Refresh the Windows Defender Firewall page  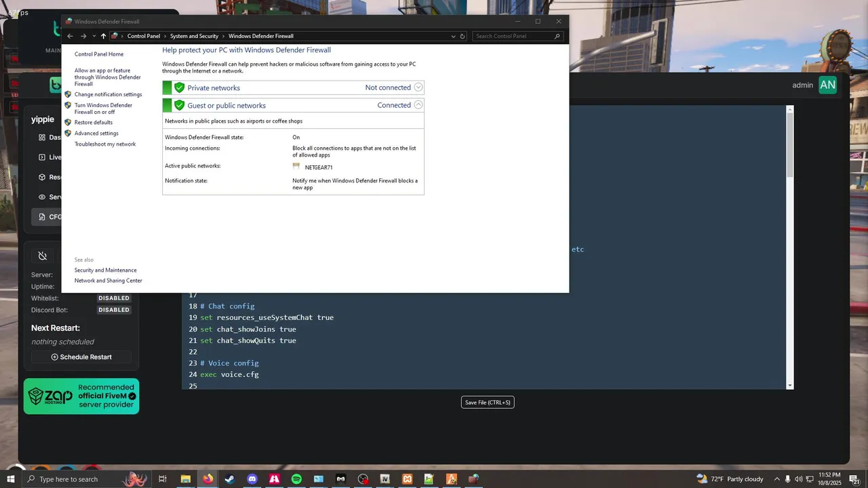tap(462, 36)
